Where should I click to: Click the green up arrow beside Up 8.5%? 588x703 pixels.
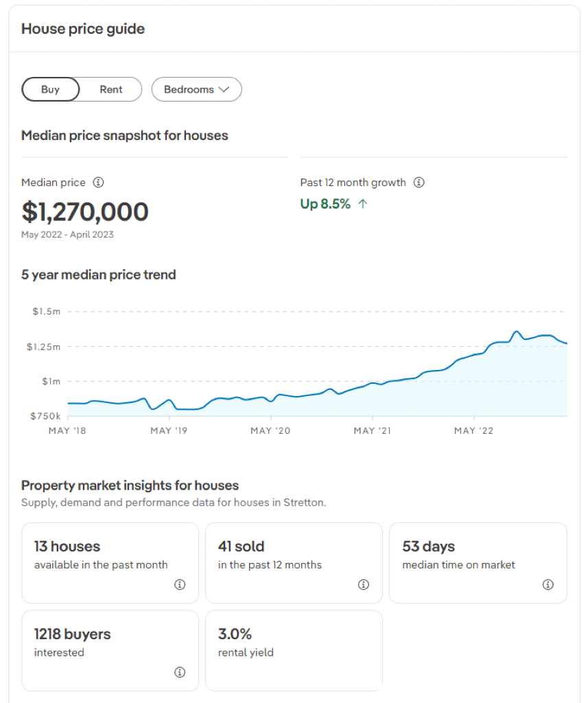click(363, 204)
